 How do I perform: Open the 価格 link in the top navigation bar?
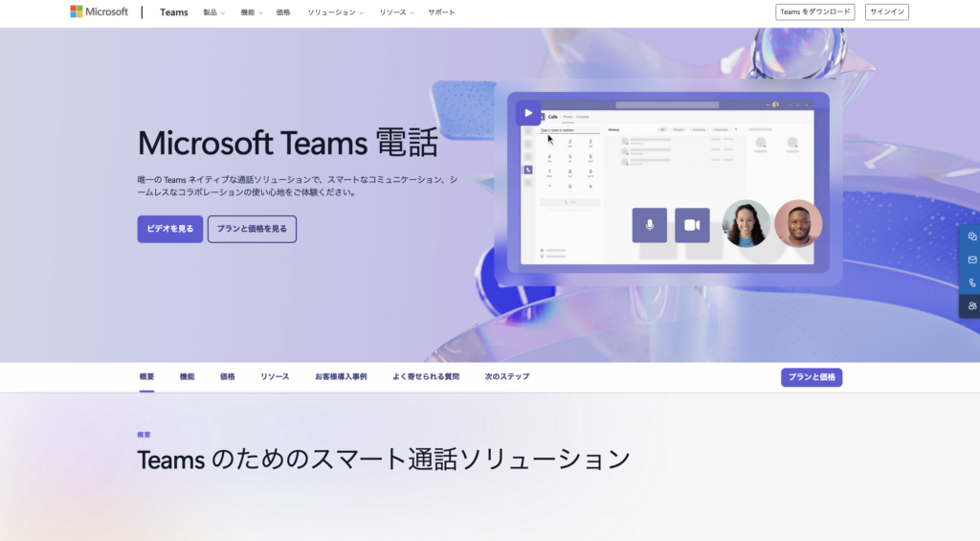(x=283, y=12)
